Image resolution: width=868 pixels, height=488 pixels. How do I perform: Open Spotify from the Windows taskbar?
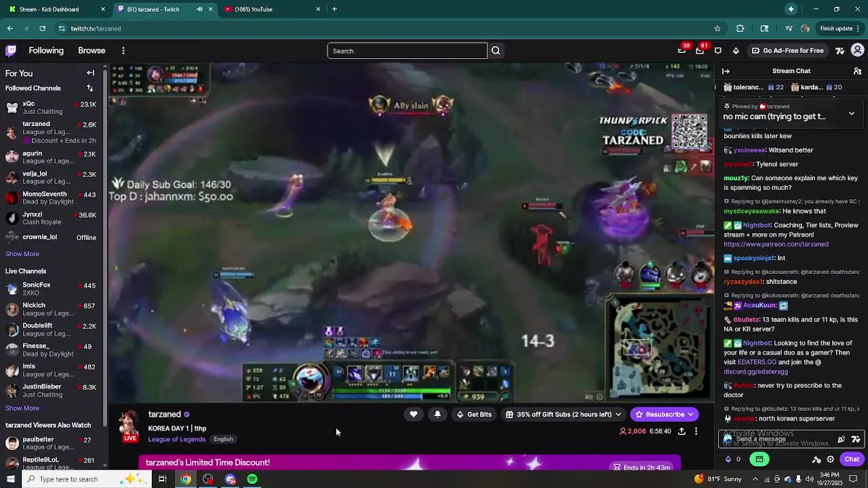[252, 479]
